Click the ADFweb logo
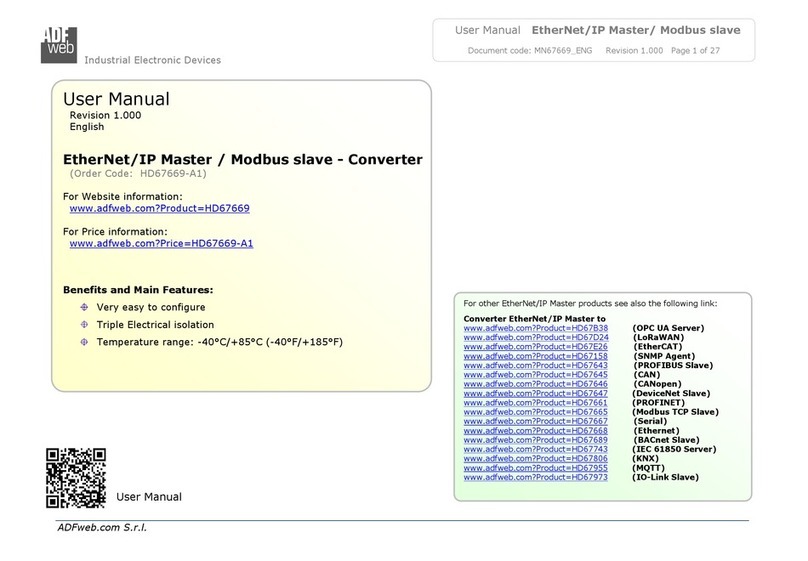This screenshot has height=561, width=808. click(59, 45)
